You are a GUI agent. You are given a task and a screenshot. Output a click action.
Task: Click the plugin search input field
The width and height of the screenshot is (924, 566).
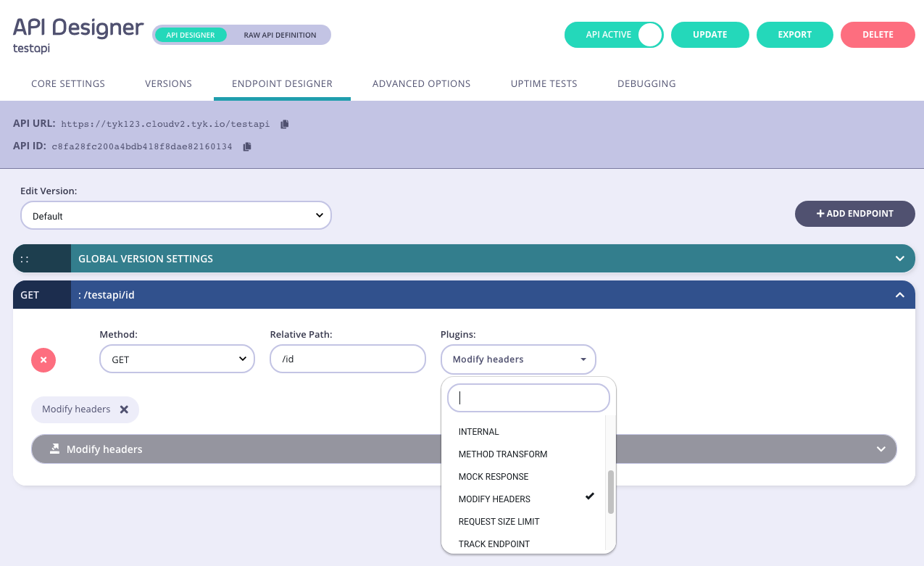click(x=528, y=397)
